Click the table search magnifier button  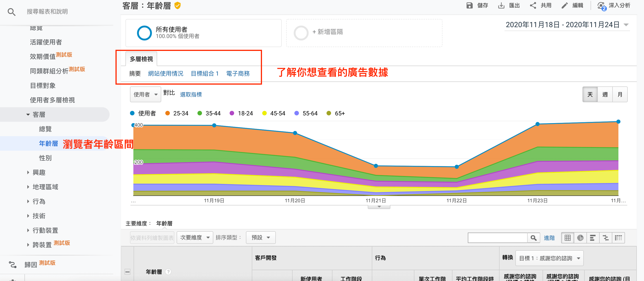pos(533,238)
